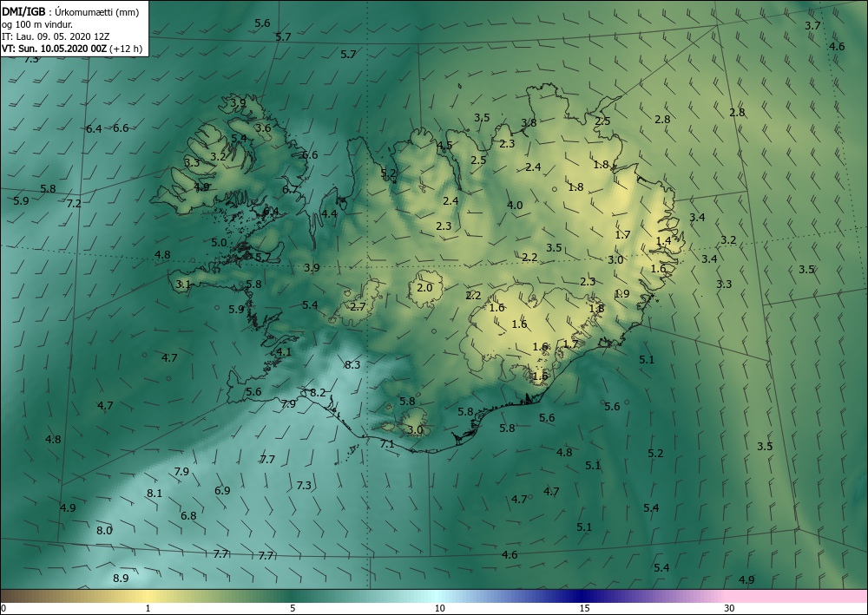Click the 6.9 value over the ocean
This screenshot has height=615, width=868.
point(222,491)
